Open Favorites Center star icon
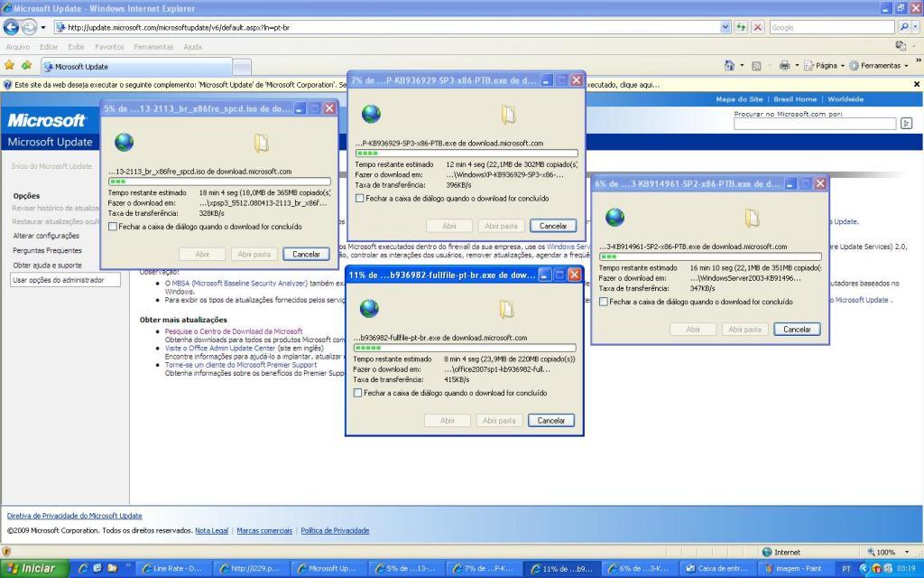Viewport: 924px width, 578px height. tap(9, 65)
